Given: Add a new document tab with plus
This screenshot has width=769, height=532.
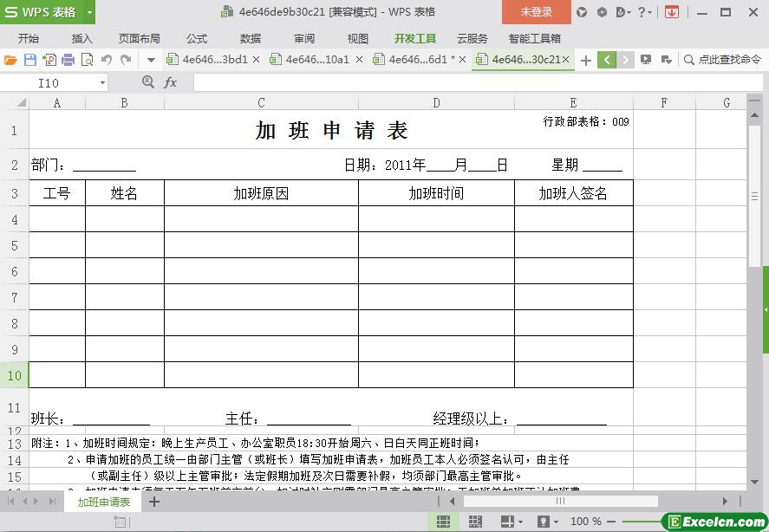Looking at the screenshot, I should pyautogui.click(x=586, y=60).
